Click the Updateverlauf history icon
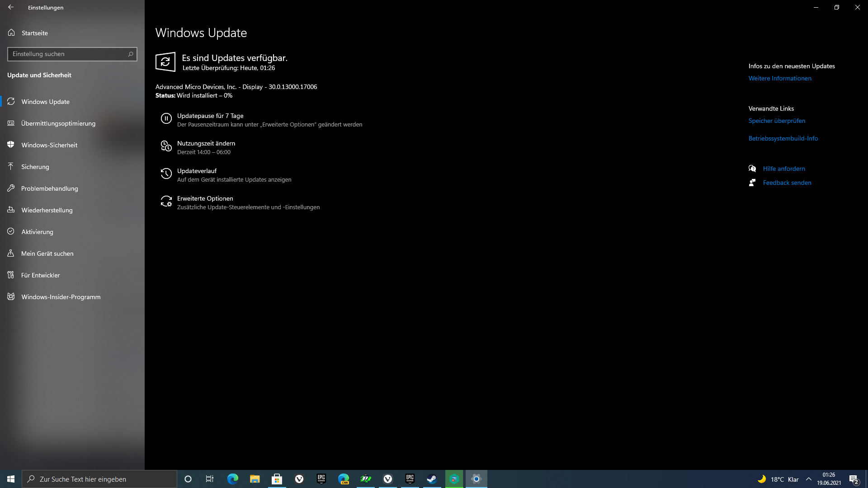 [166, 174]
